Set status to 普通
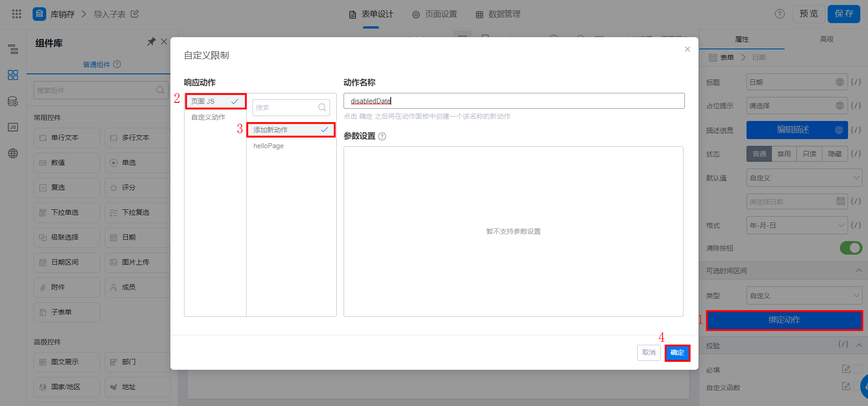868x406 pixels. point(759,154)
